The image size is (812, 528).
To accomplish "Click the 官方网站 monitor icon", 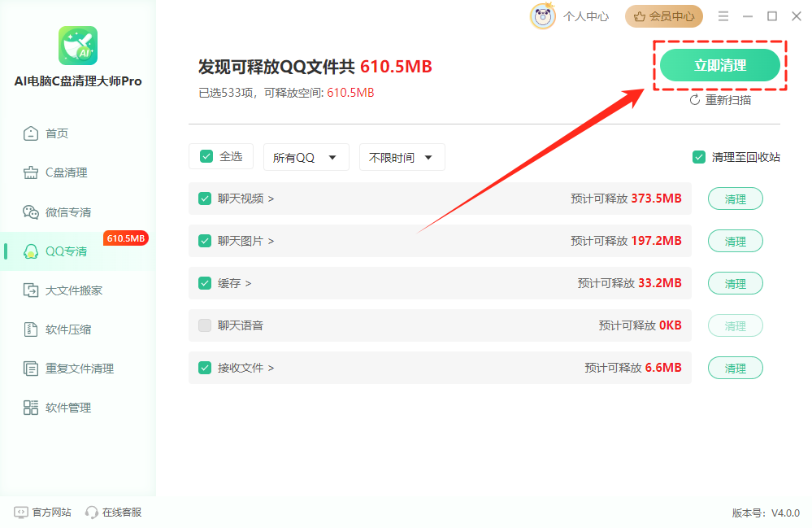I will (x=20, y=513).
